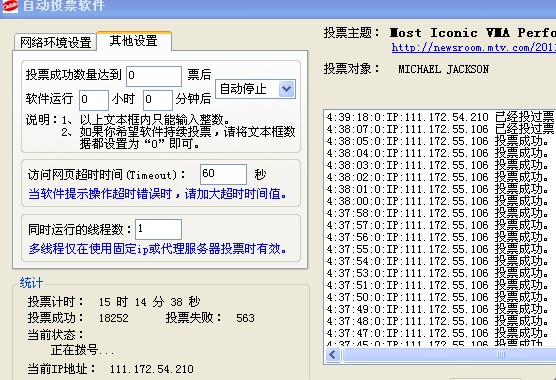Click the Timeout seconds field showing 60
The height and width of the screenshot is (380, 556).
pyautogui.click(x=223, y=174)
